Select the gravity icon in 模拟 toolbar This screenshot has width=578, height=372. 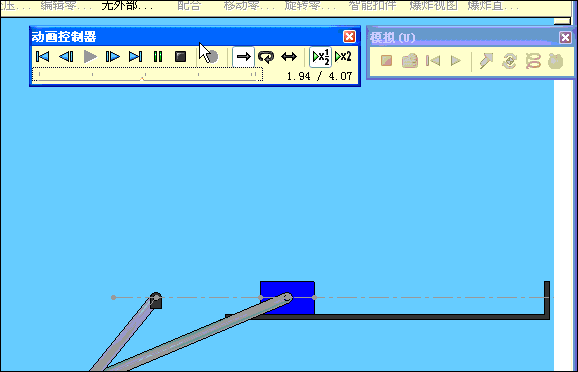point(556,61)
